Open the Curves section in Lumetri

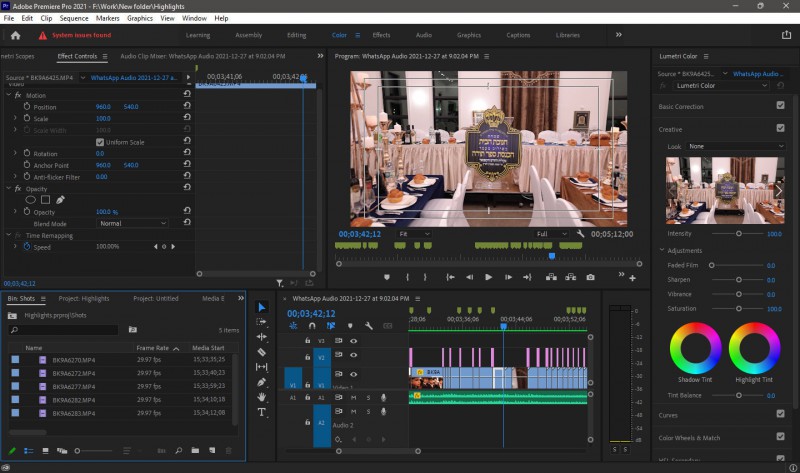point(668,414)
